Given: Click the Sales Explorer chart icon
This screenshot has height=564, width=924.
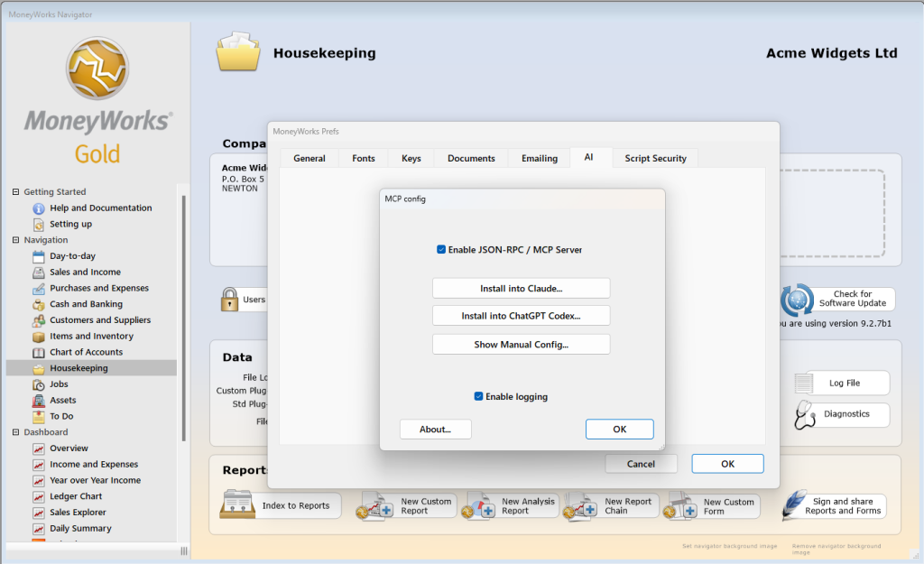Looking at the screenshot, I should pyautogui.click(x=38, y=513).
